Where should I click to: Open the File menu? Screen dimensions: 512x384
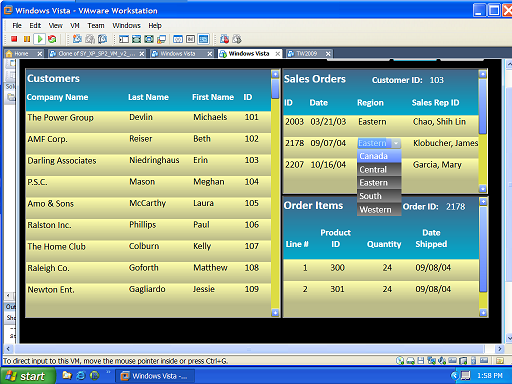[x=17, y=25]
